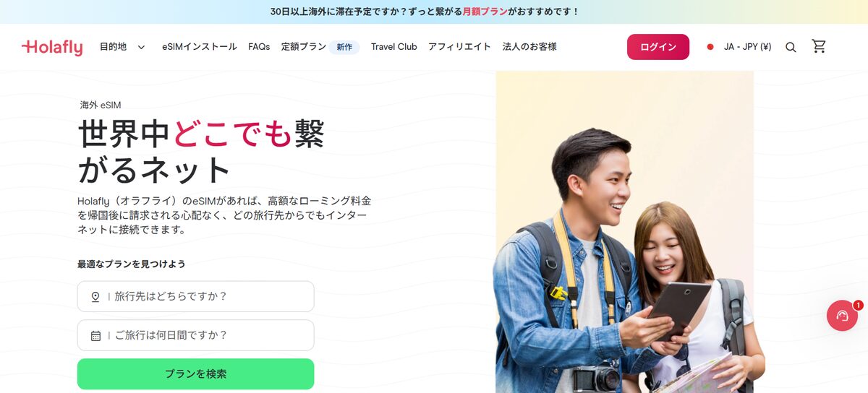The width and height of the screenshot is (868, 393).
Task: Click the 新作 badge beside 定額プラン
Action: [344, 47]
